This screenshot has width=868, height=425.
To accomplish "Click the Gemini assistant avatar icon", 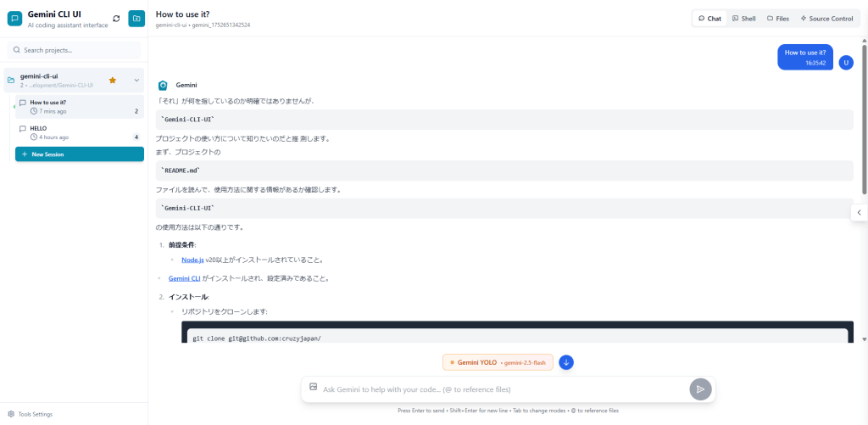I will (163, 86).
